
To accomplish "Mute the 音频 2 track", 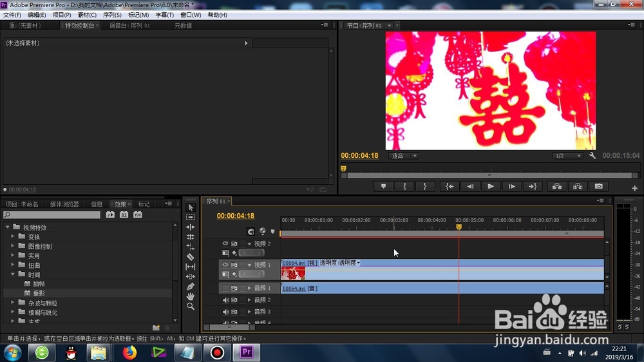I will click(x=225, y=300).
